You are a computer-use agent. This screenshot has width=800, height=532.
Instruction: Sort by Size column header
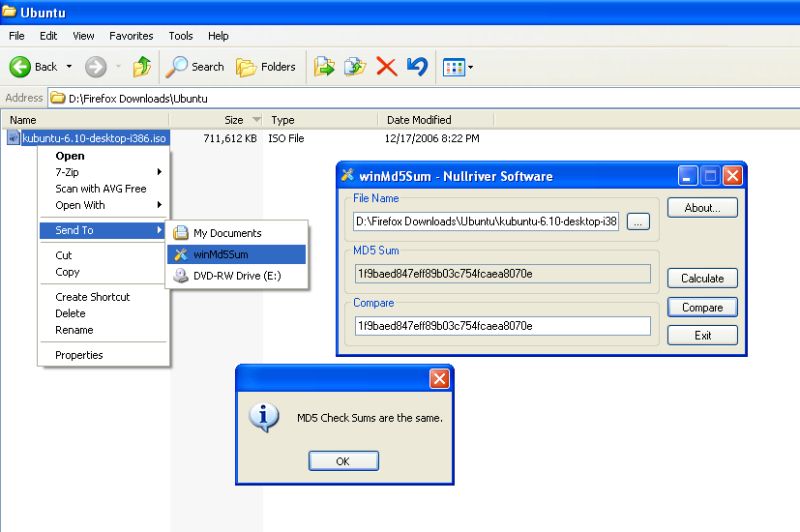coord(216,120)
